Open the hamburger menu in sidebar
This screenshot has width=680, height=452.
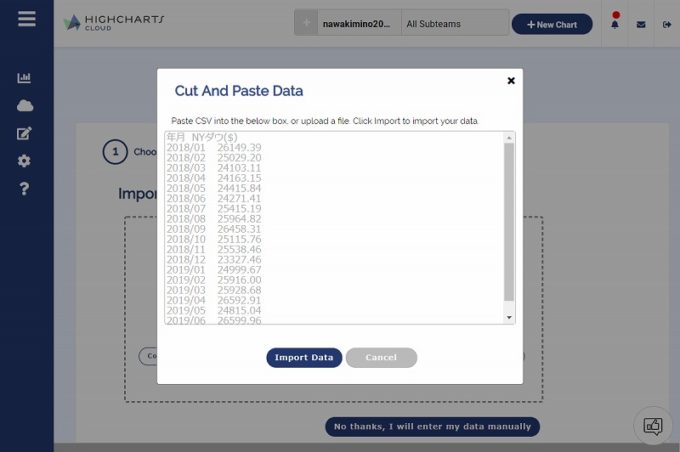click(26, 19)
